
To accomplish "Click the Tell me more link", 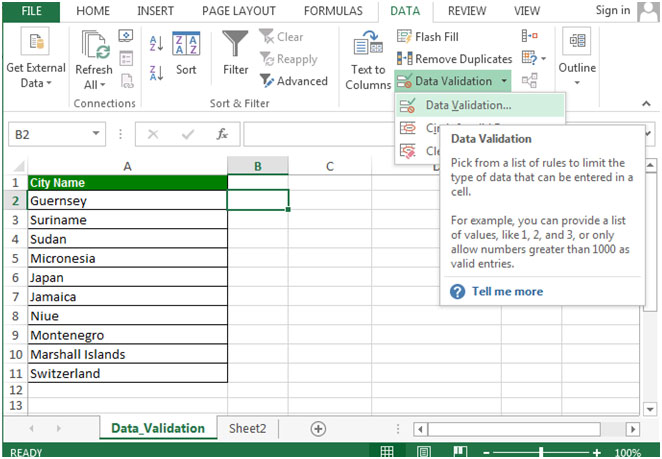I will pos(507,291).
